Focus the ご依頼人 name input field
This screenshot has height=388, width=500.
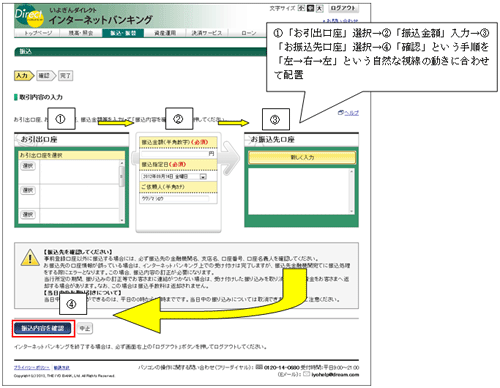175,199
